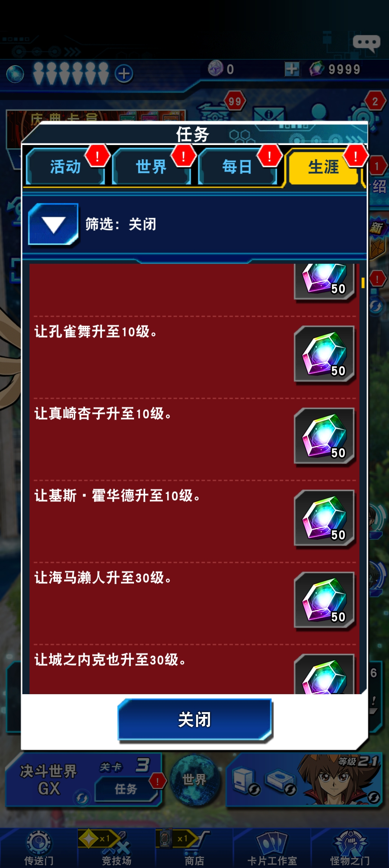Expand the 筛选 filter dropdown arrow

53,225
